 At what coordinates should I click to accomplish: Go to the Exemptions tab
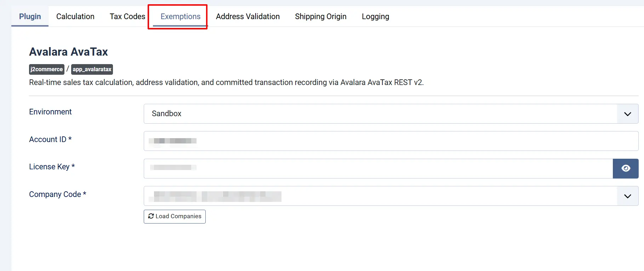181,17
